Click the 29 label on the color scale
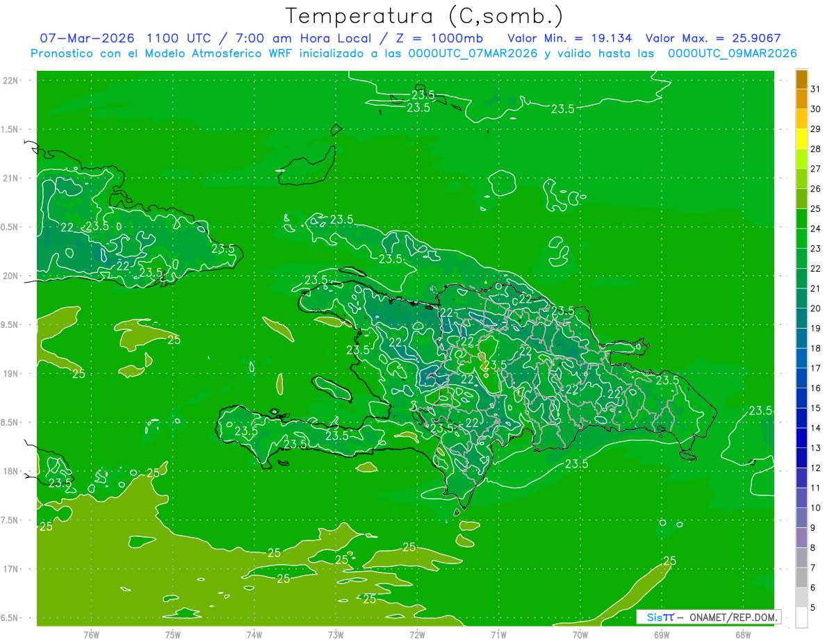834x644 pixels. pos(815,129)
